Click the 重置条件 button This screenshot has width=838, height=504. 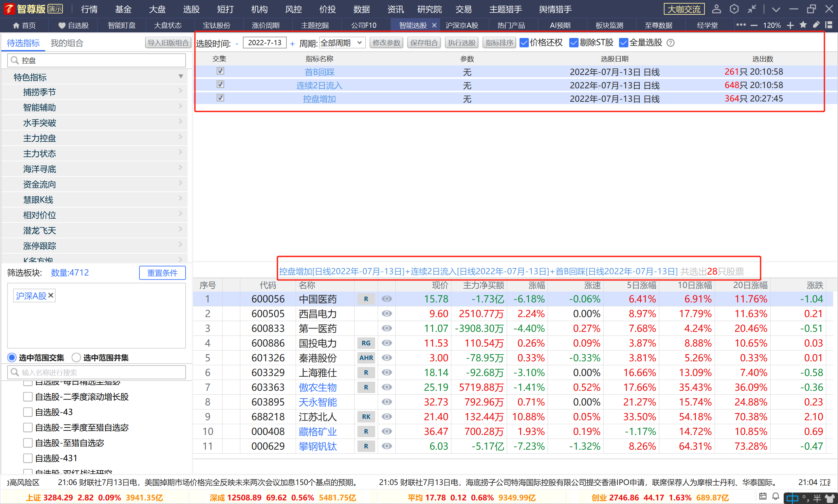(162, 273)
